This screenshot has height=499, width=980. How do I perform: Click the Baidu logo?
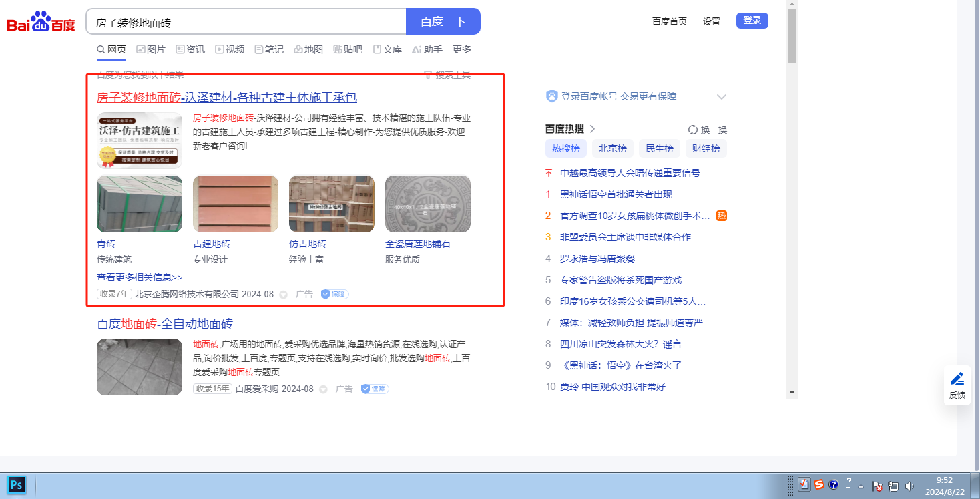[x=41, y=21]
